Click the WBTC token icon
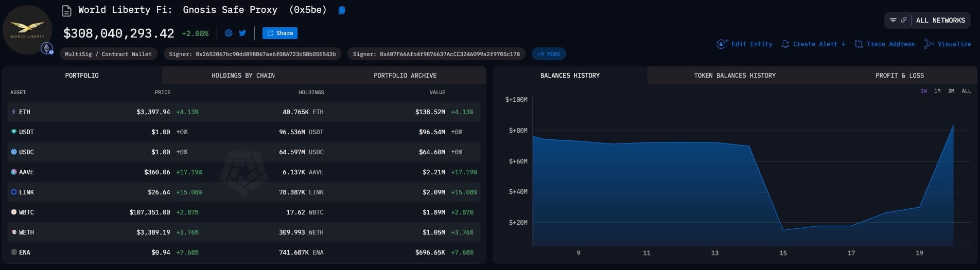 (x=14, y=212)
